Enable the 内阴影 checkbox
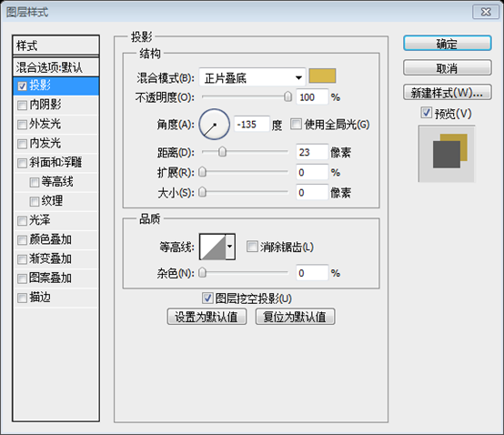This screenshot has width=504, height=435. coord(22,106)
